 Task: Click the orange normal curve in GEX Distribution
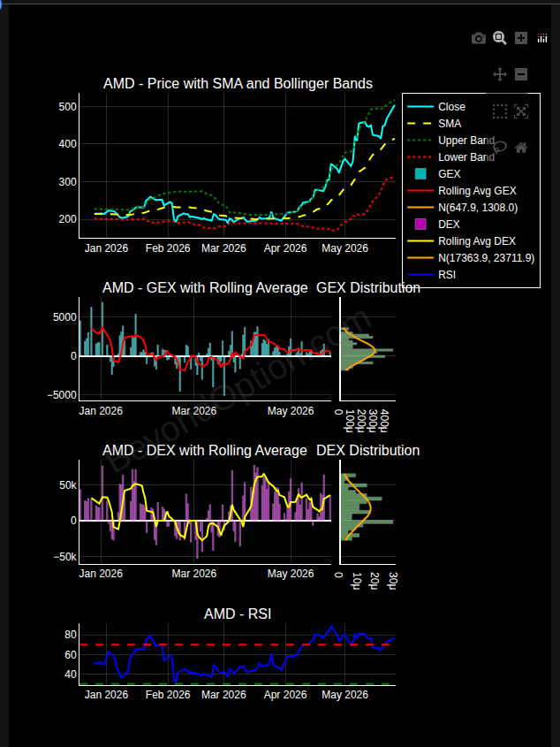375,349
